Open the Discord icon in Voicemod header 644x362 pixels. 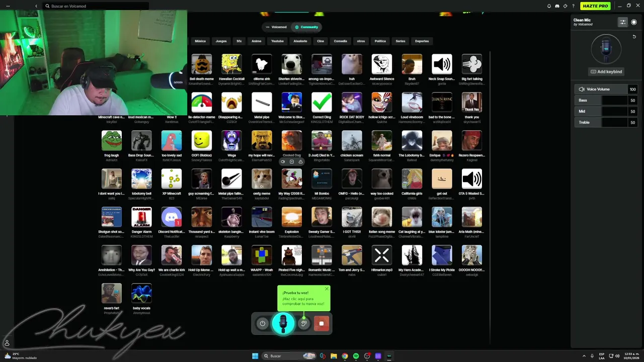[x=557, y=6]
